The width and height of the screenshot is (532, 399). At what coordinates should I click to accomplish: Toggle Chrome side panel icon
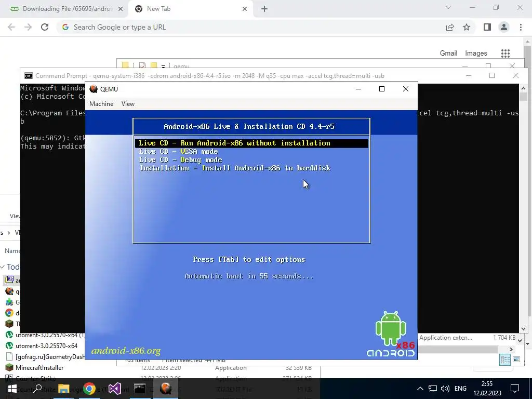pos(487,27)
